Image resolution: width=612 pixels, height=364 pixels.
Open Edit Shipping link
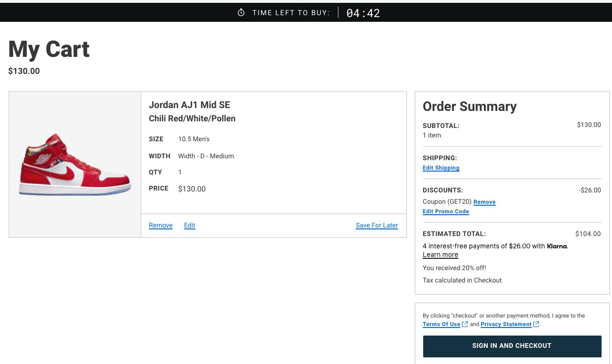point(441,168)
